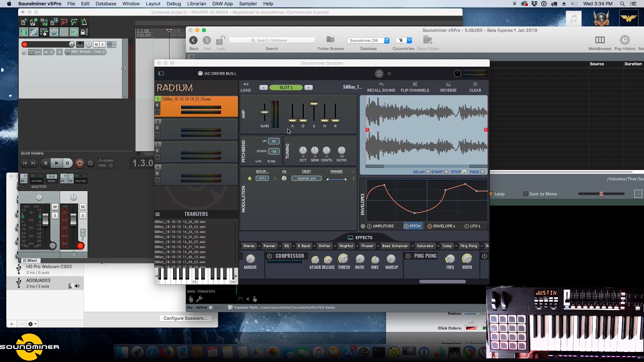Go to the next slot with > arrow

(308, 87)
